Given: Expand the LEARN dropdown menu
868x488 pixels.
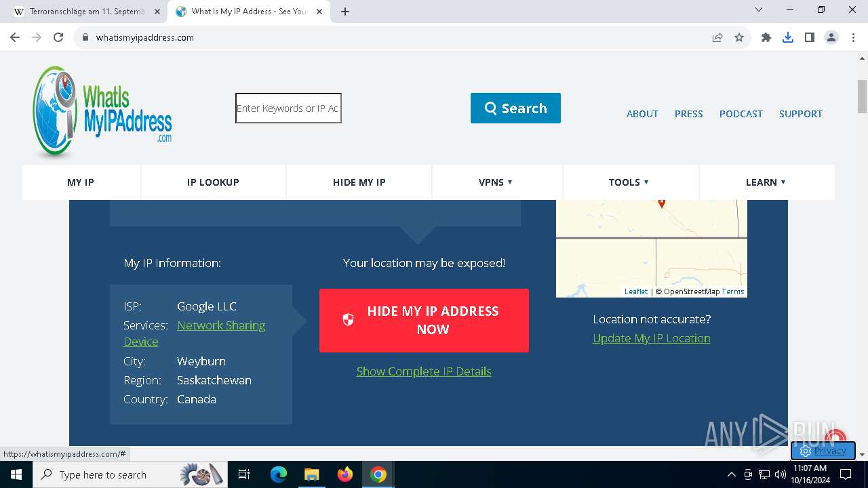Looking at the screenshot, I should pos(766,182).
